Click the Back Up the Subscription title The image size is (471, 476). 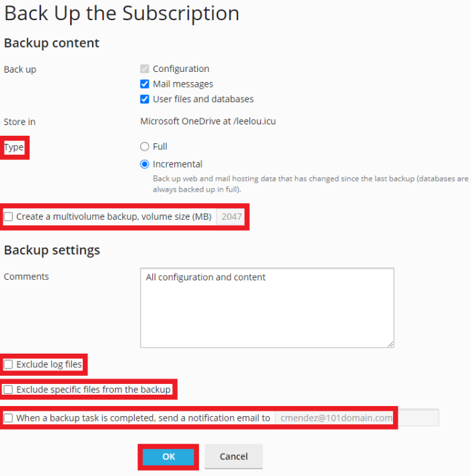point(122,13)
